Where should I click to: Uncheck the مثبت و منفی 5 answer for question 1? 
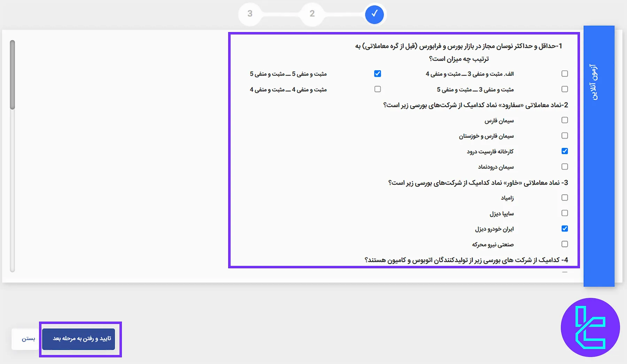click(378, 73)
